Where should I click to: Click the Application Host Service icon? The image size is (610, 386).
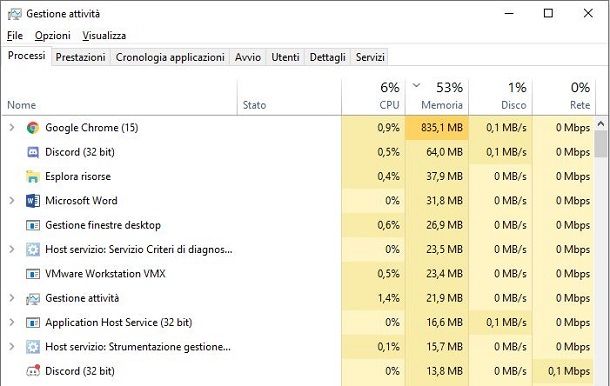click(x=33, y=323)
